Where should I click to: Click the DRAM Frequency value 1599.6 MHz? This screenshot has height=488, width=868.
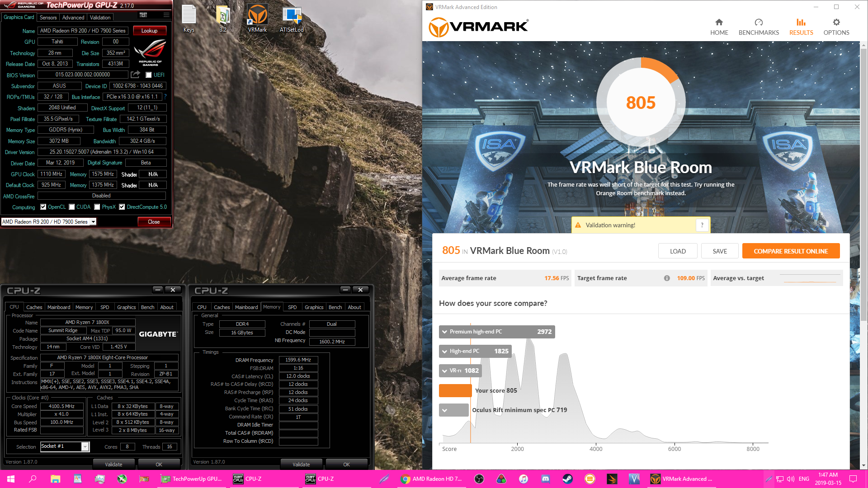click(x=298, y=360)
